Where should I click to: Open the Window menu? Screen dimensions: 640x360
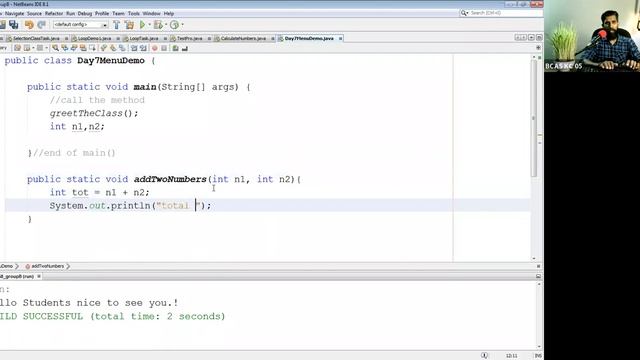click(151, 13)
